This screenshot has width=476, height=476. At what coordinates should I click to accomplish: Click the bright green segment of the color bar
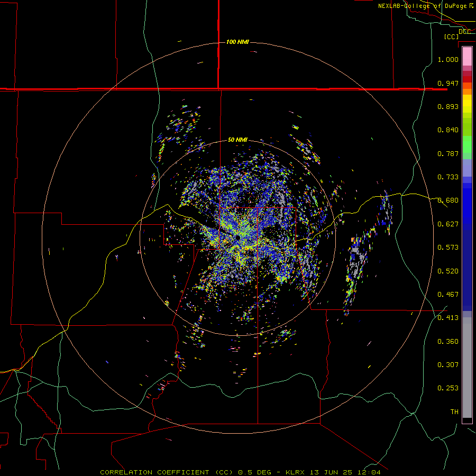pos(467,144)
